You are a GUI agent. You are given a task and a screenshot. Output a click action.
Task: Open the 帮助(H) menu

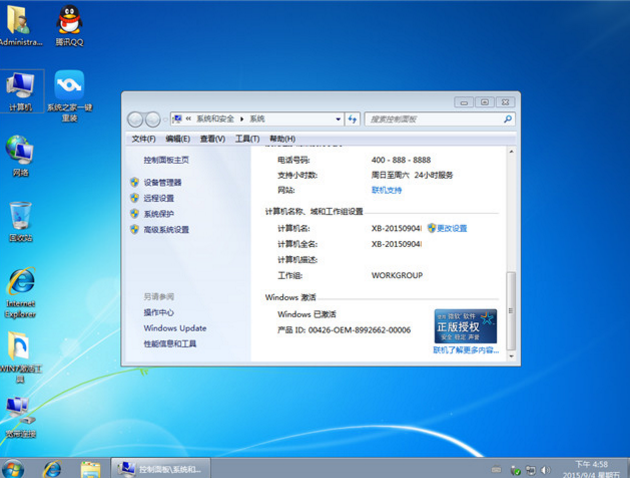[x=282, y=139]
